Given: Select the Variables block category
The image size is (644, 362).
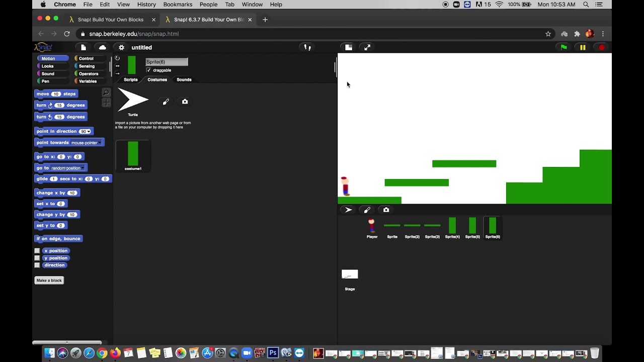Looking at the screenshot, I should click(91, 81).
